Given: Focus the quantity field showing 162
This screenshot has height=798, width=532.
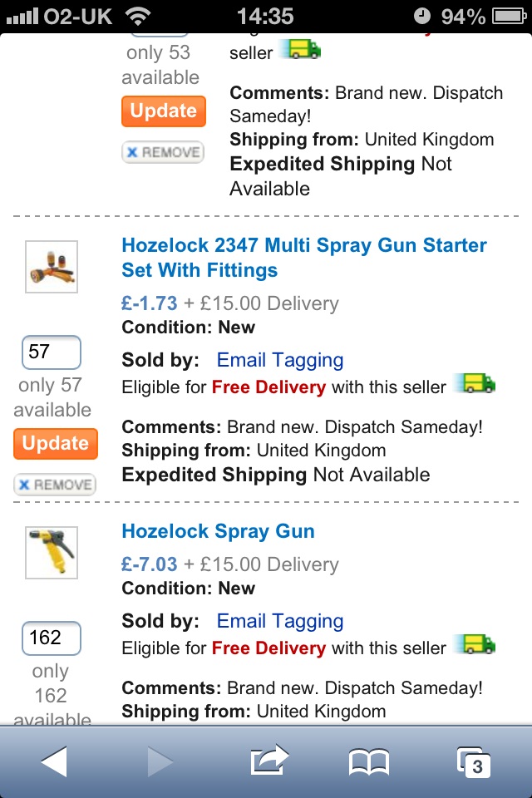Looking at the screenshot, I should click(51, 638).
